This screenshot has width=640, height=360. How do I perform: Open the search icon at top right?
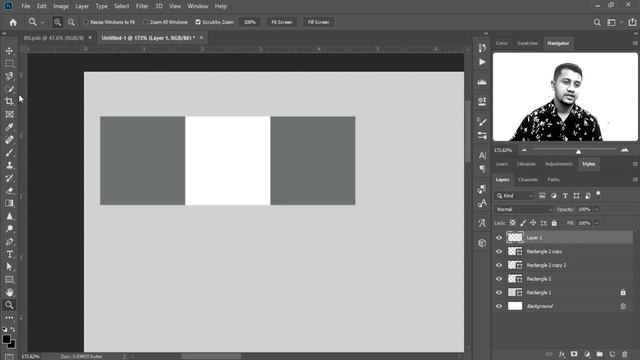tap(597, 22)
